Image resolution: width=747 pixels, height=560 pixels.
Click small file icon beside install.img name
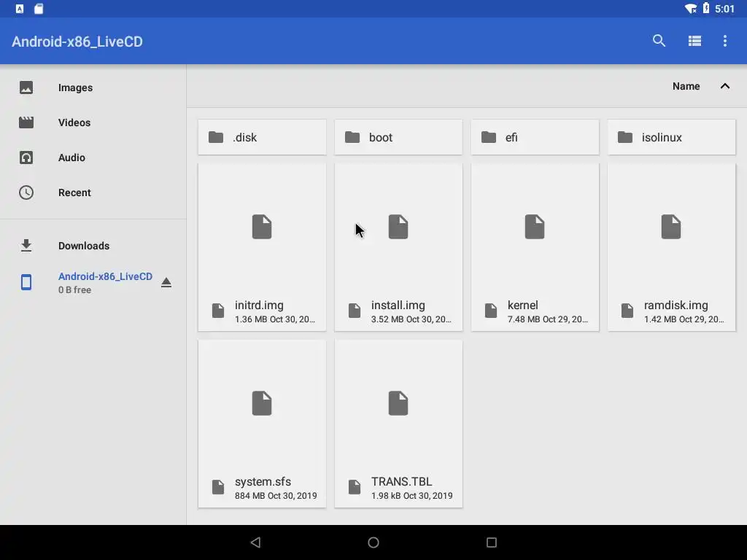355,311
